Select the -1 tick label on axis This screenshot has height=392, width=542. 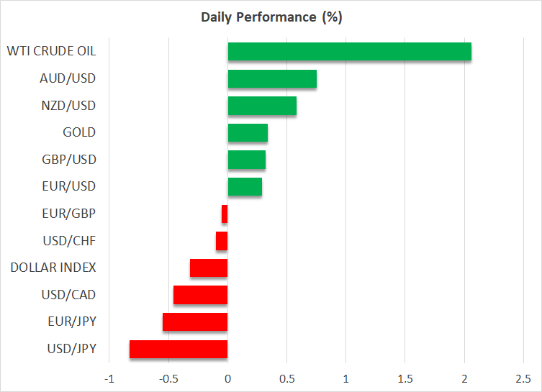[109, 378]
